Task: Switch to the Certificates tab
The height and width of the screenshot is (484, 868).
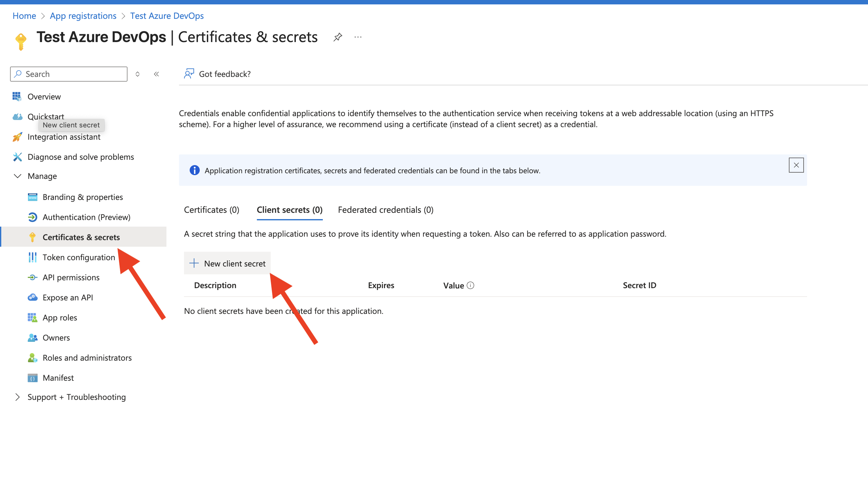Action: click(x=211, y=209)
